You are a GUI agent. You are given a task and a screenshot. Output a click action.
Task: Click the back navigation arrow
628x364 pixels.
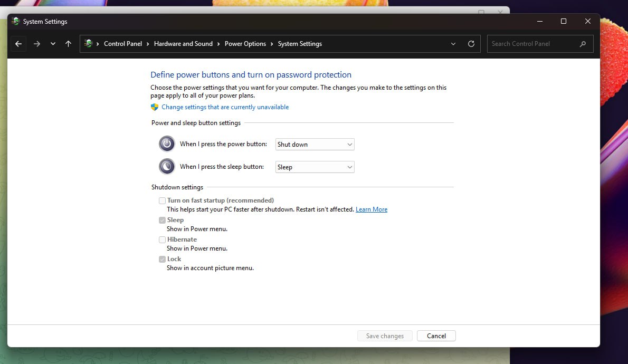[18, 44]
